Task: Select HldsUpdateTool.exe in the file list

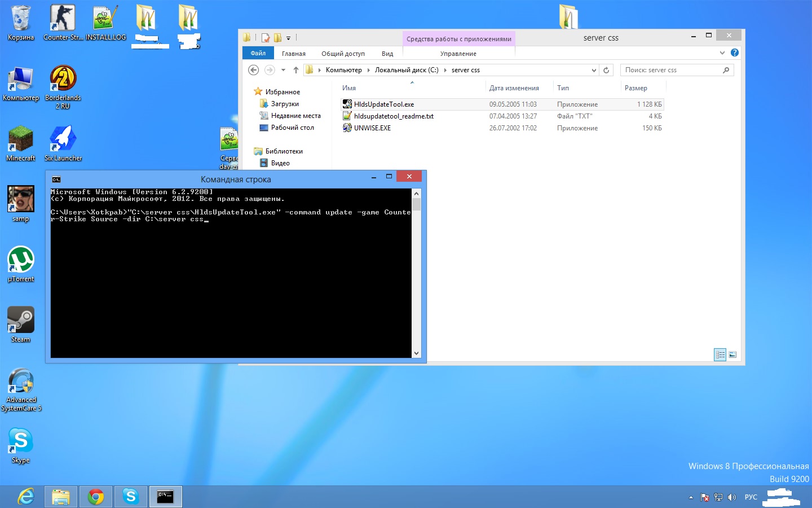Action: click(502, 104)
